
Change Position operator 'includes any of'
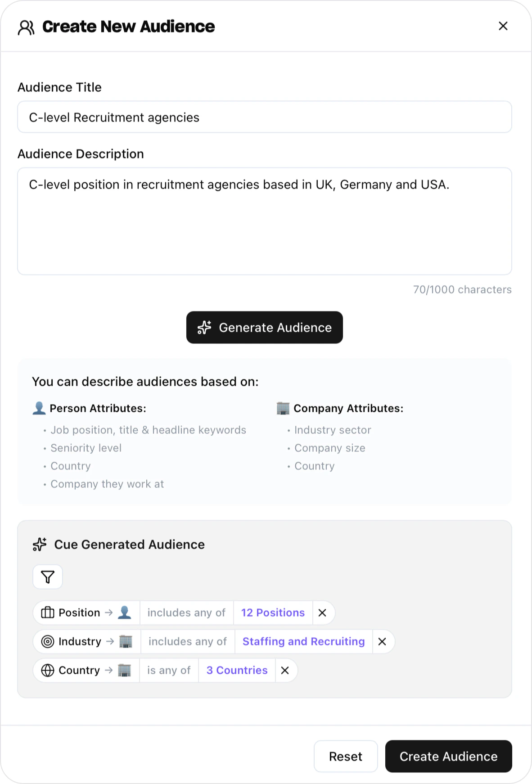[x=186, y=613]
